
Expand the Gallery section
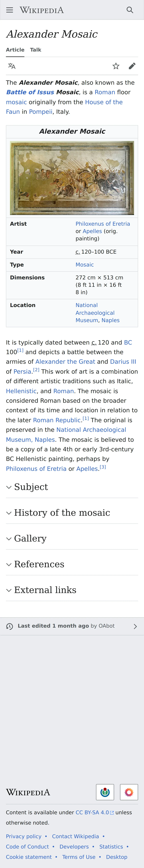(30, 538)
